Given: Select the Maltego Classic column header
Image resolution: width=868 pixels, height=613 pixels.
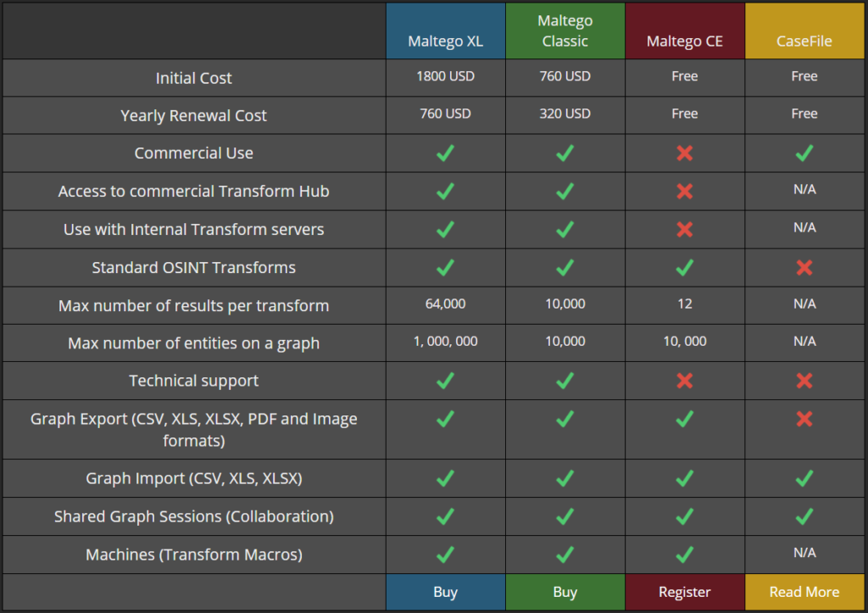Looking at the screenshot, I should pos(565,31).
